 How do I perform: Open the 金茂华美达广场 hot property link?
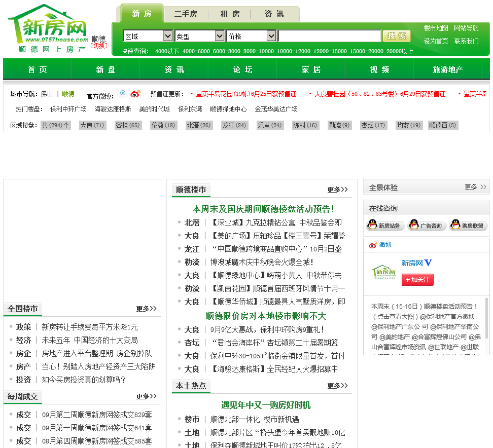coord(276,109)
